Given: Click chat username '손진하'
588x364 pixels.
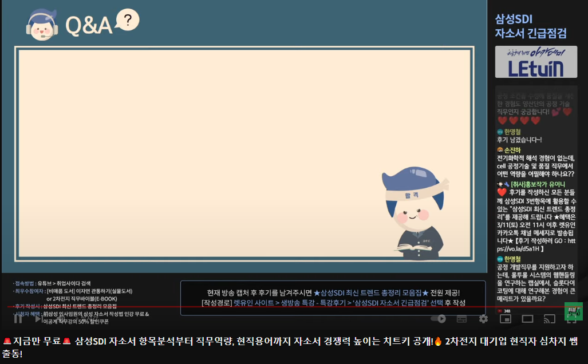Looking at the screenshot, I should 512,150.
